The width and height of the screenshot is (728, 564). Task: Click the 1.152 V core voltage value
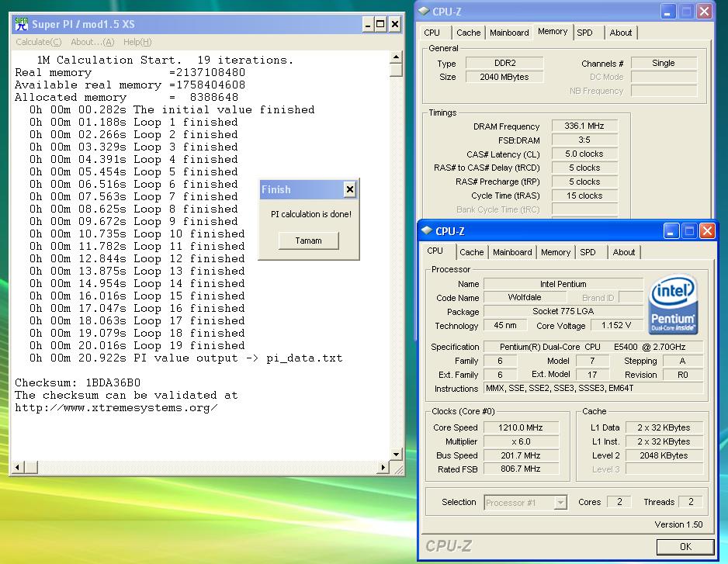[x=616, y=325]
